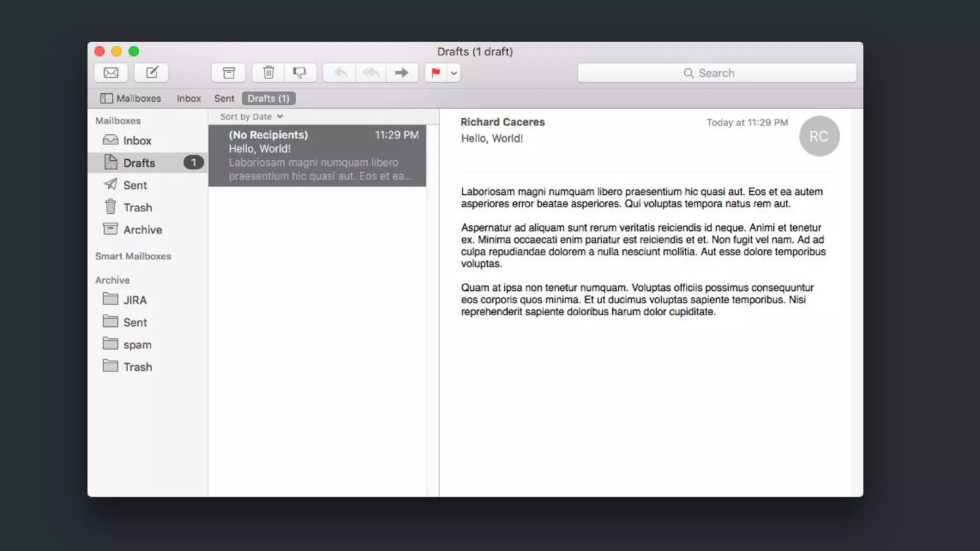Click the Reply All double-arrow icon

coord(371,73)
